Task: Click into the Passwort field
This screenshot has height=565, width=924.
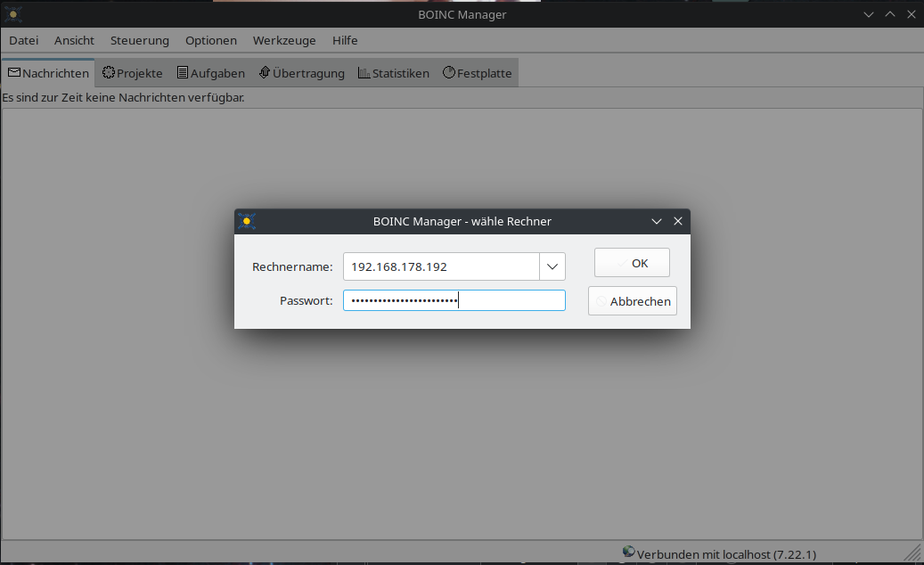Action: pyautogui.click(x=454, y=301)
